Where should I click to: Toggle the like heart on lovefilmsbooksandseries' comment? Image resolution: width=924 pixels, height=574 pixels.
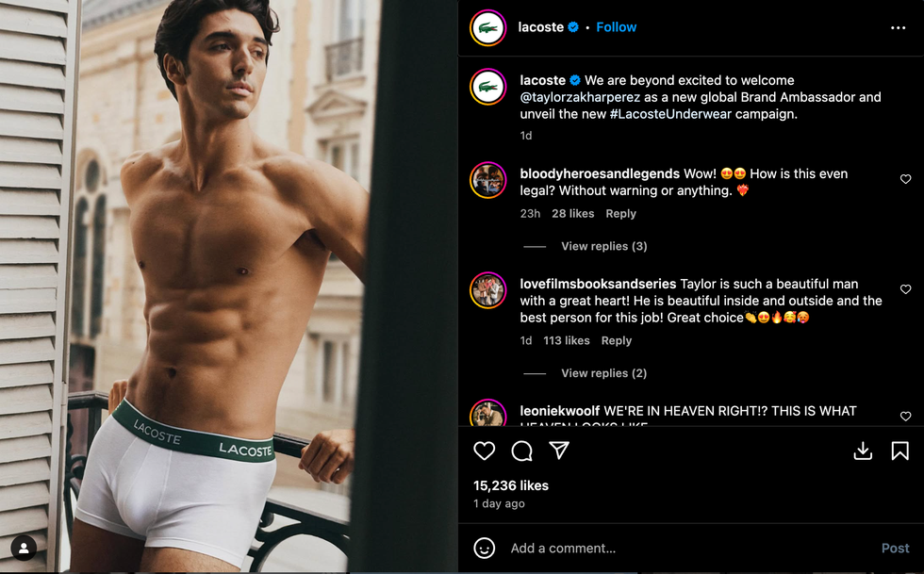pos(905,289)
